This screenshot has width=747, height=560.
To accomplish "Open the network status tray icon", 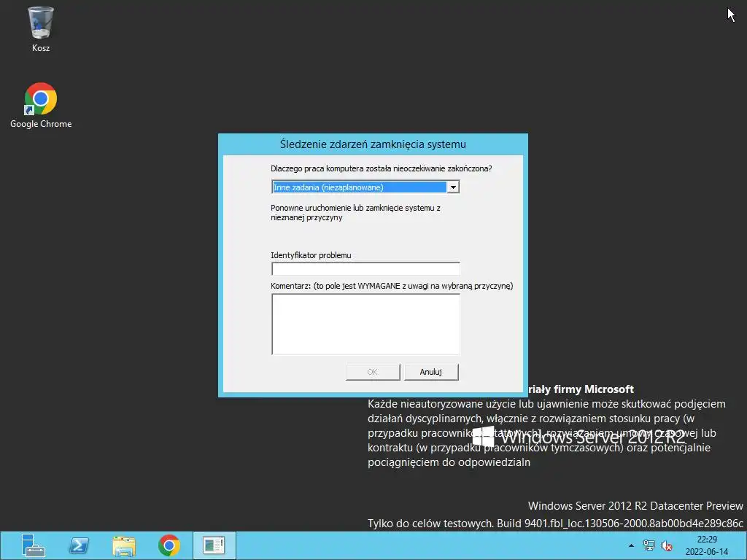I will [x=649, y=545].
